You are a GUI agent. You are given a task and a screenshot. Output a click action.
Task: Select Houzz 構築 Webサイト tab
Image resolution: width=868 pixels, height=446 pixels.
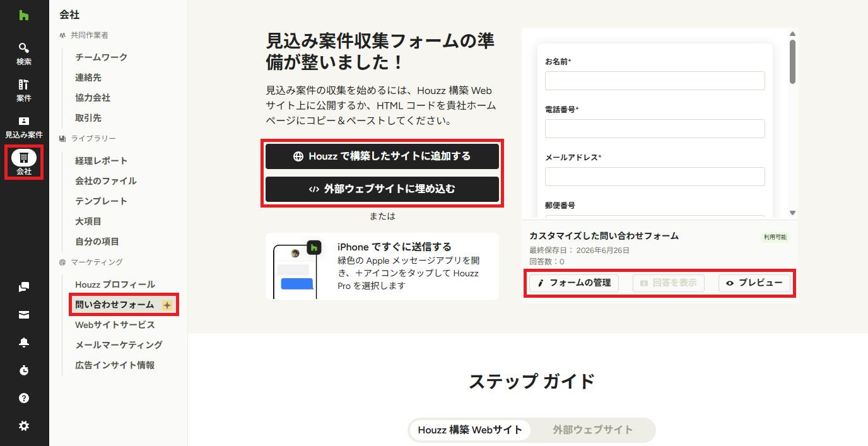coord(470,430)
